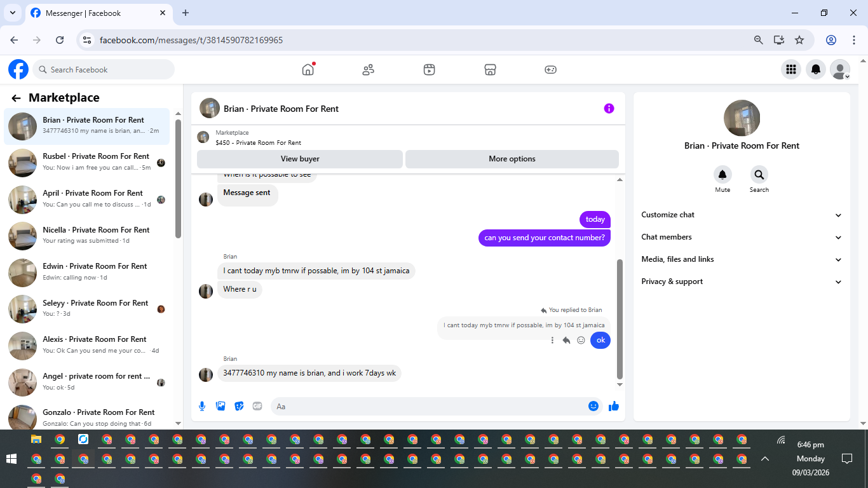Bookmark this page with the star
The image size is (868, 488).
799,40
